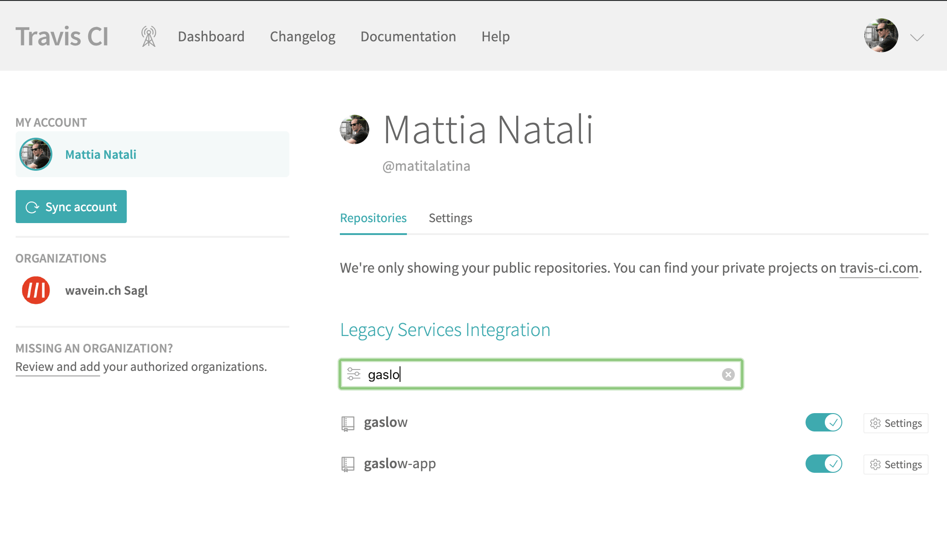The width and height of the screenshot is (947, 560).
Task: Click the sidebar Mattia Natali avatar
Action: tap(36, 154)
